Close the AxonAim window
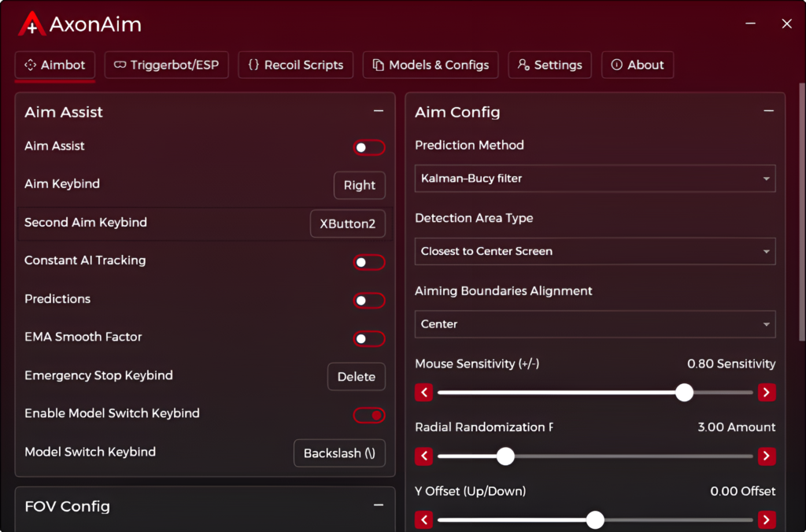Image resolution: width=806 pixels, height=532 pixels. click(786, 24)
